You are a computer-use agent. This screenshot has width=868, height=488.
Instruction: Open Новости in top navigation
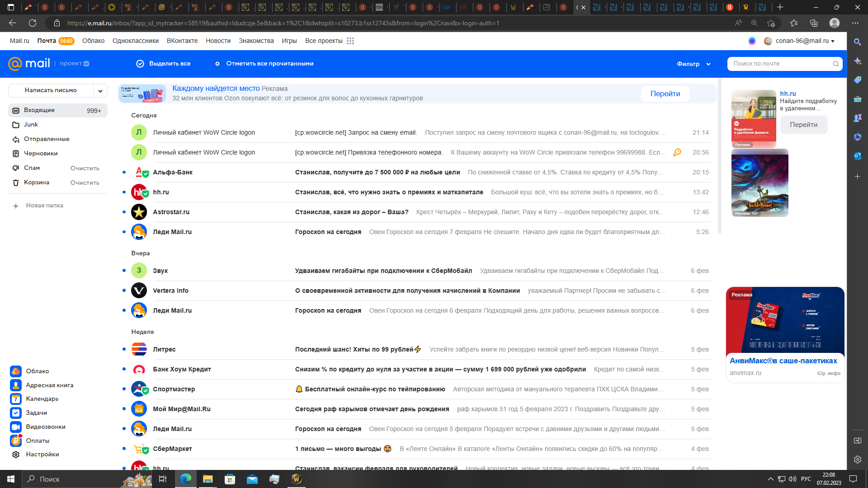(x=218, y=41)
